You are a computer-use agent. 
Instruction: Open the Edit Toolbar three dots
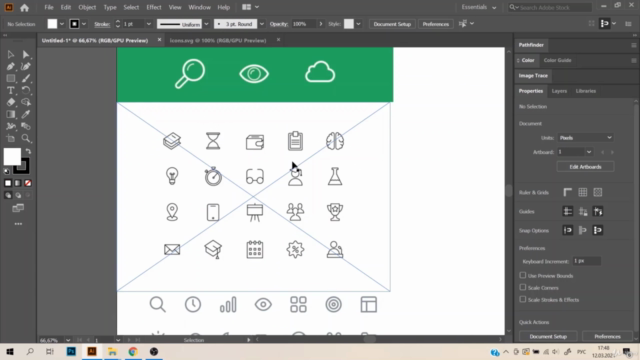pyautogui.click(x=18, y=224)
